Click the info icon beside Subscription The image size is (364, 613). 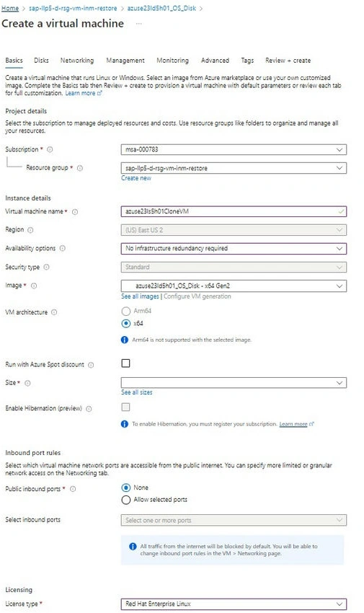click(50, 149)
